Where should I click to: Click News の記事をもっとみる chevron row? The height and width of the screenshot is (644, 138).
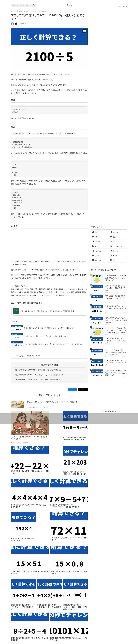(49, 355)
